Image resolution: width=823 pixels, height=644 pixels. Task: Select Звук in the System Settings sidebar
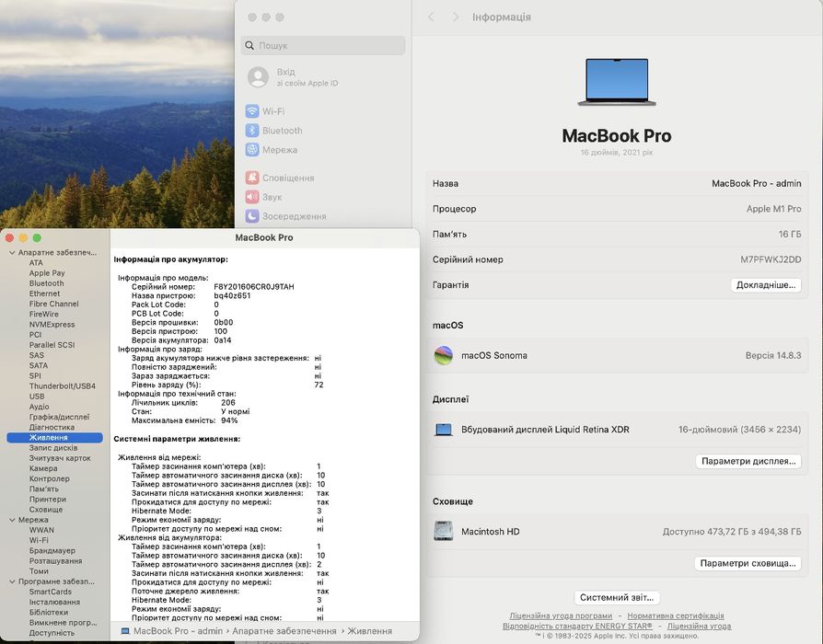coord(272,197)
